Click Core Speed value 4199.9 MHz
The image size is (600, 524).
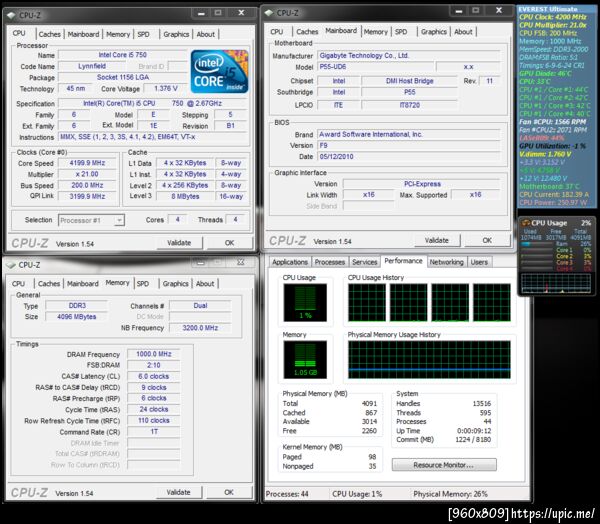click(x=87, y=163)
